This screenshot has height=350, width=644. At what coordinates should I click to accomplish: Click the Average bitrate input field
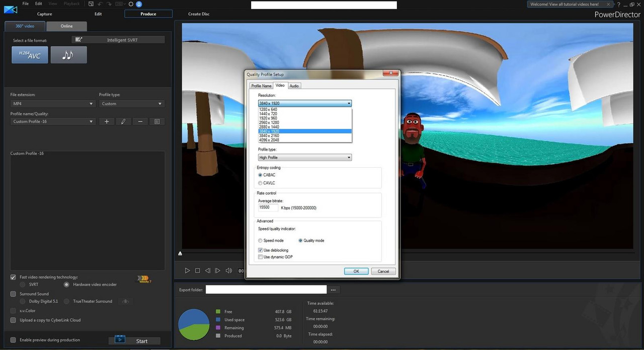[x=268, y=207]
